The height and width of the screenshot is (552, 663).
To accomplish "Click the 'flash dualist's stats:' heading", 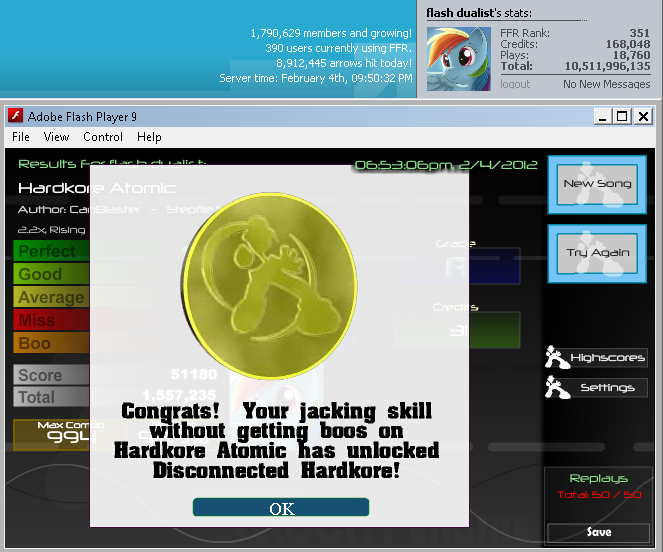I will pyautogui.click(x=479, y=13).
